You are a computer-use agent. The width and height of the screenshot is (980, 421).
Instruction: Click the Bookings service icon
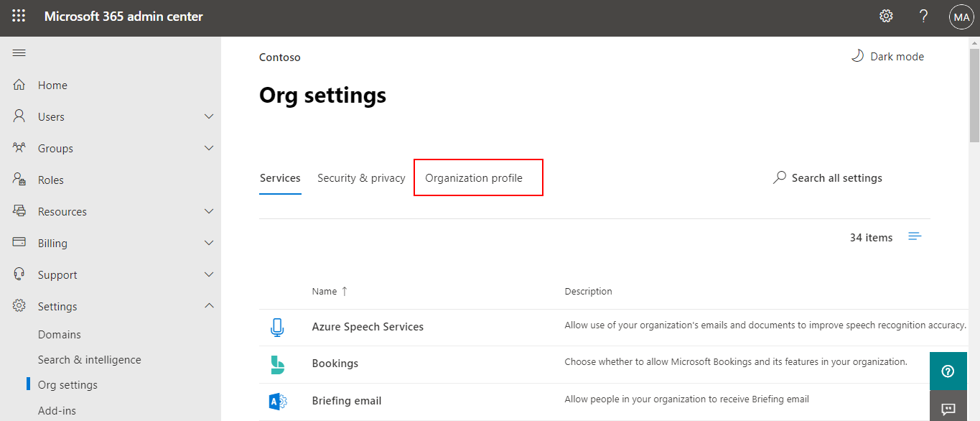pyautogui.click(x=278, y=363)
